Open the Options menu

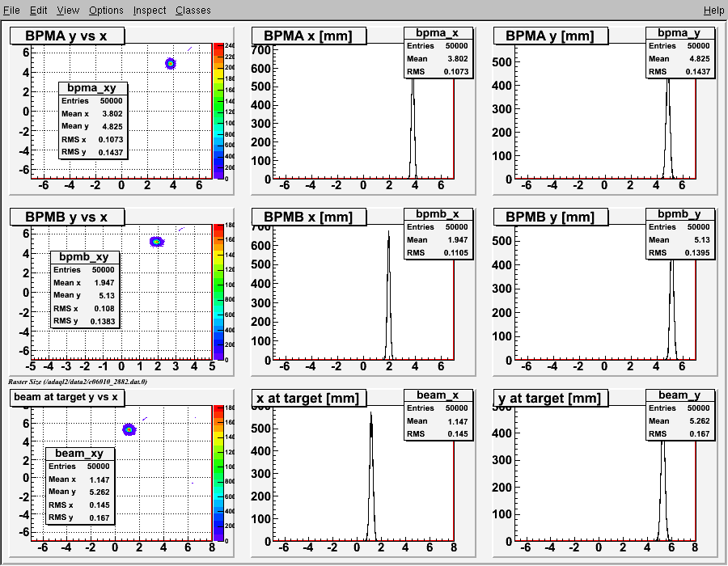106,11
